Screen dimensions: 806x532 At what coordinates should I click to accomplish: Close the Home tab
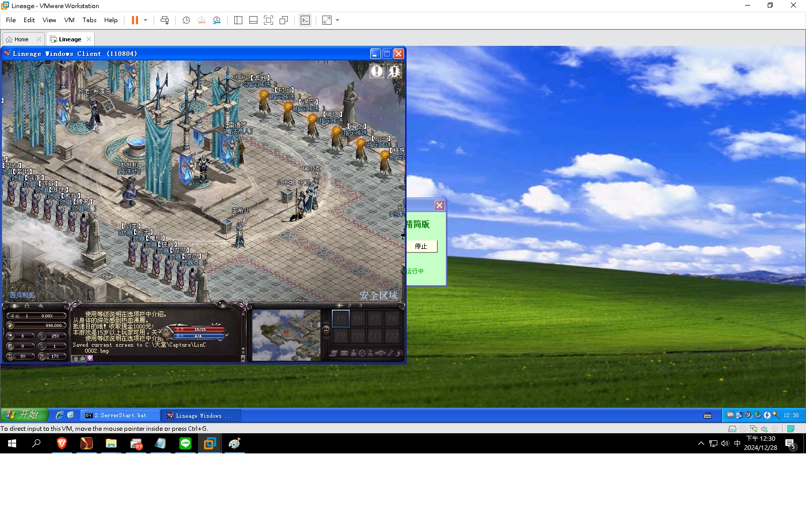click(39, 39)
